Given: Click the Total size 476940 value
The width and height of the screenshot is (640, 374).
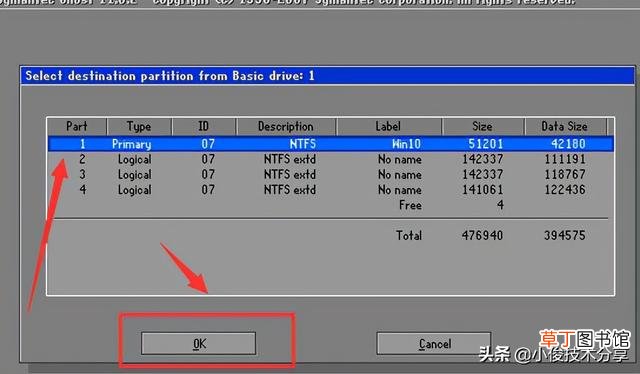Looking at the screenshot, I should (x=482, y=235).
